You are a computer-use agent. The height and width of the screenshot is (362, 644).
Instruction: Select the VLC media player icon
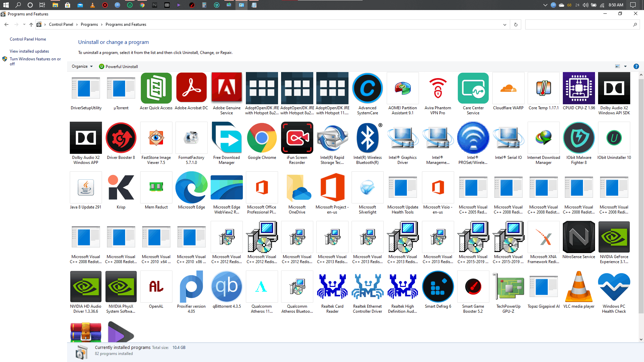coord(579,287)
